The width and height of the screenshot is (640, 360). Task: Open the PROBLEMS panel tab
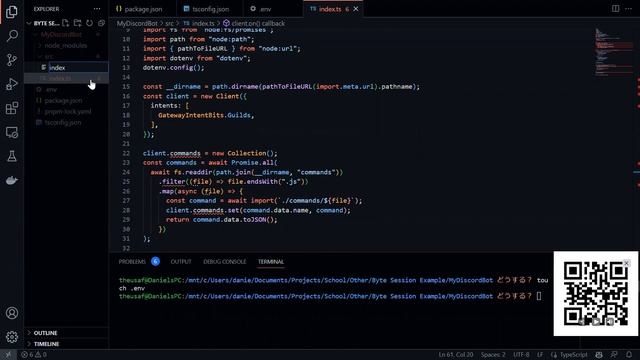[x=132, y=262]
